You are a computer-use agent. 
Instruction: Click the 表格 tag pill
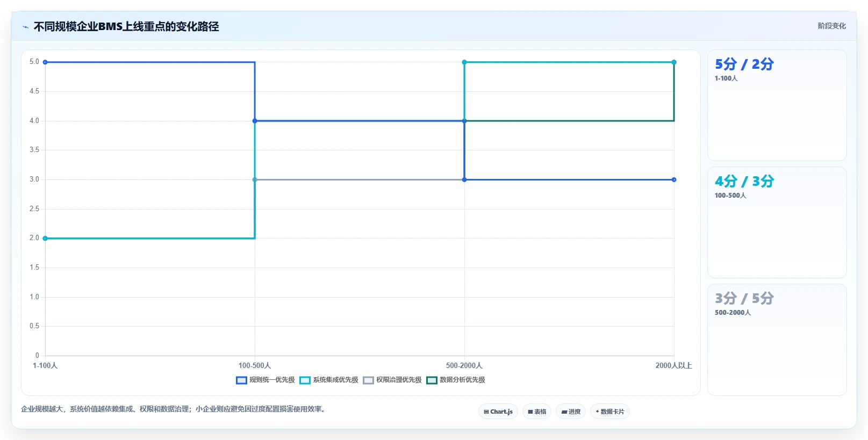[x=537, y=412]
